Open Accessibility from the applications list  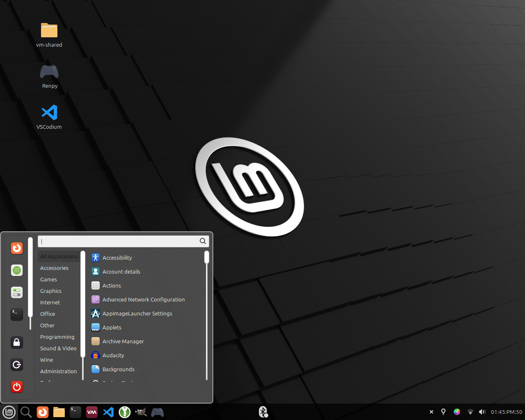click(x=146, y=258)
